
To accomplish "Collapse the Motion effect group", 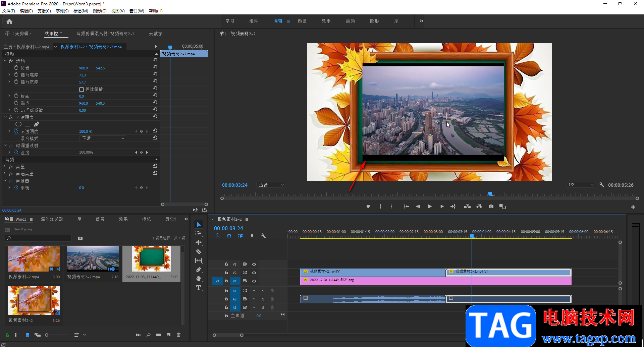I will point(5,61).
